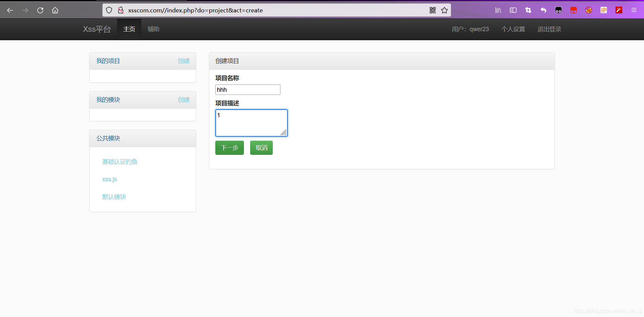Click the user qwer23 label
This screenshot has height=317, width=644.
[470, 29]
